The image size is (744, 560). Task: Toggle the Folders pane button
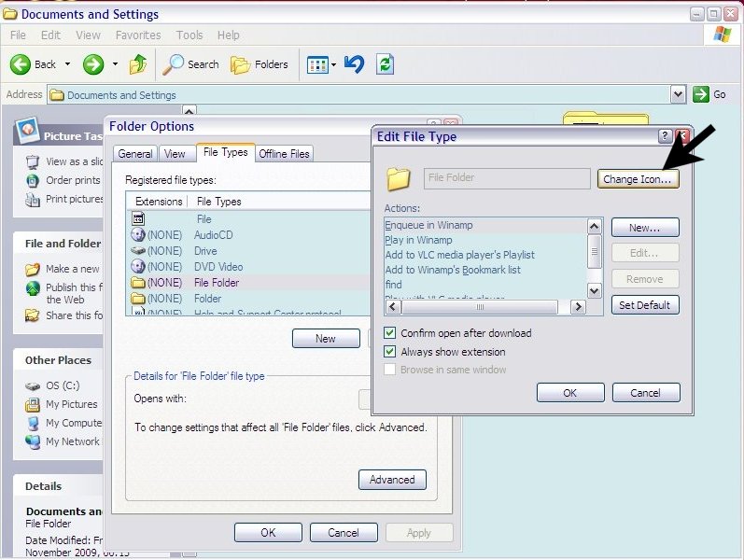tap(260, 64)
